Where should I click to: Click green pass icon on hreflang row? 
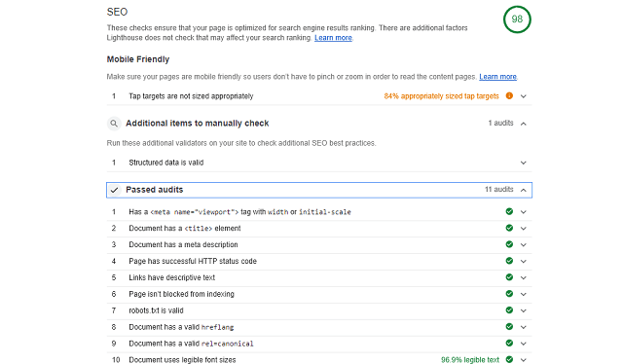[509, 327]
